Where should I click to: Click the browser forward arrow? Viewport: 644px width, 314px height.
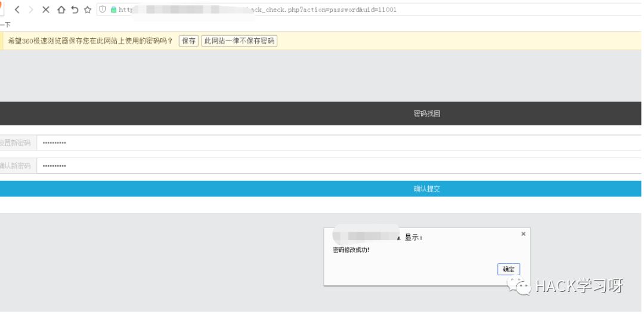click(x=31, y=10)
